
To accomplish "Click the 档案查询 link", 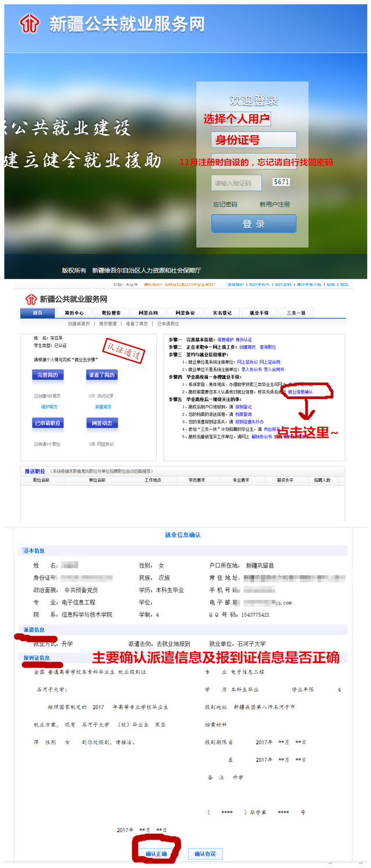I will pos(244,414).
